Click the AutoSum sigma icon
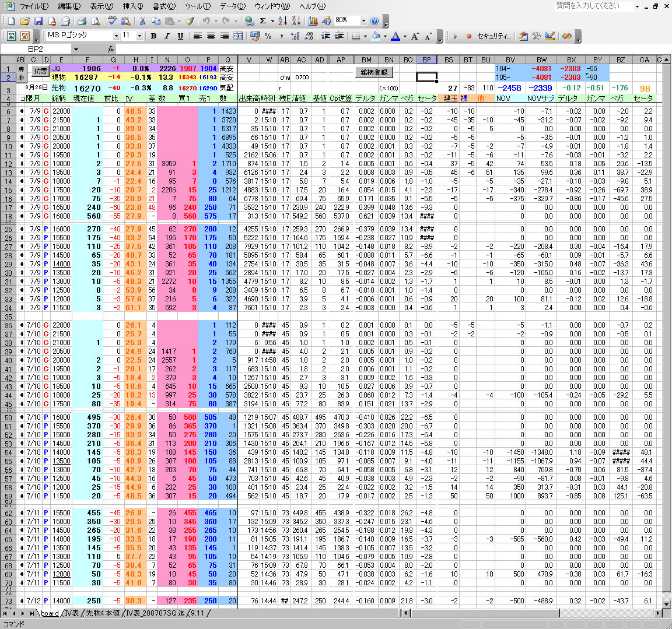 (x=263, y=20)
